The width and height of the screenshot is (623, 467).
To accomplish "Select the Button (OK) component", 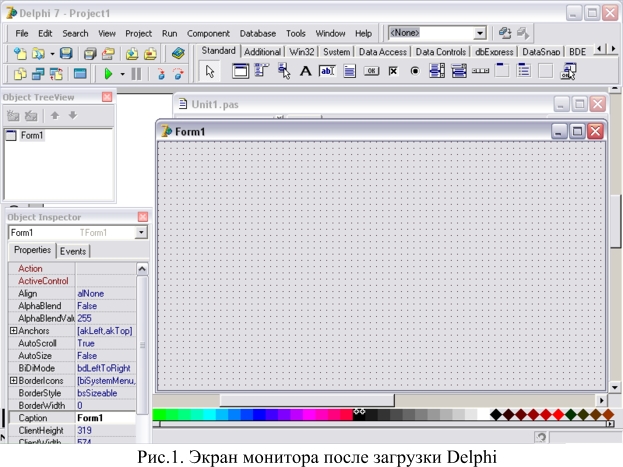I will coord(371,71).
